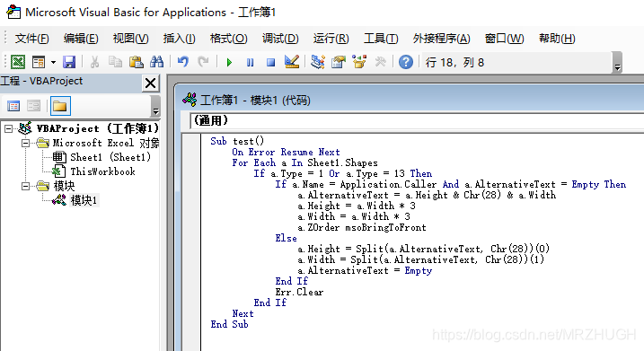The image size is (644, 351).
Task: Open the 编辑(E) menu
Action: [81, 39]
